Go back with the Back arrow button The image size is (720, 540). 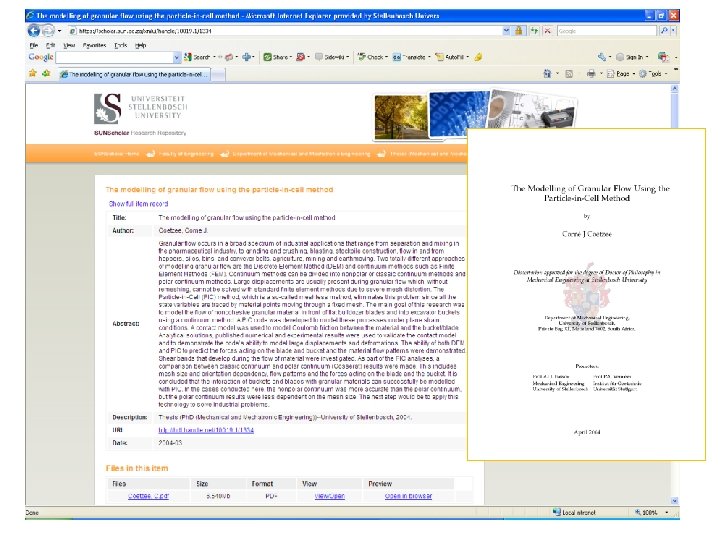pyautogui.click(x=34, y=31)
